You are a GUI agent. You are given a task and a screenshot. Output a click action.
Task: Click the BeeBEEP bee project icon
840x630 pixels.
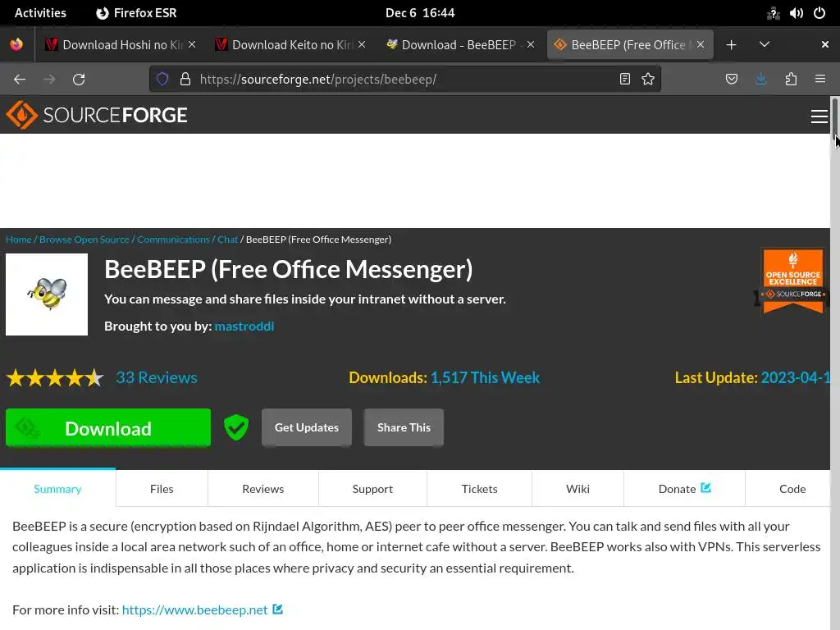47,294
